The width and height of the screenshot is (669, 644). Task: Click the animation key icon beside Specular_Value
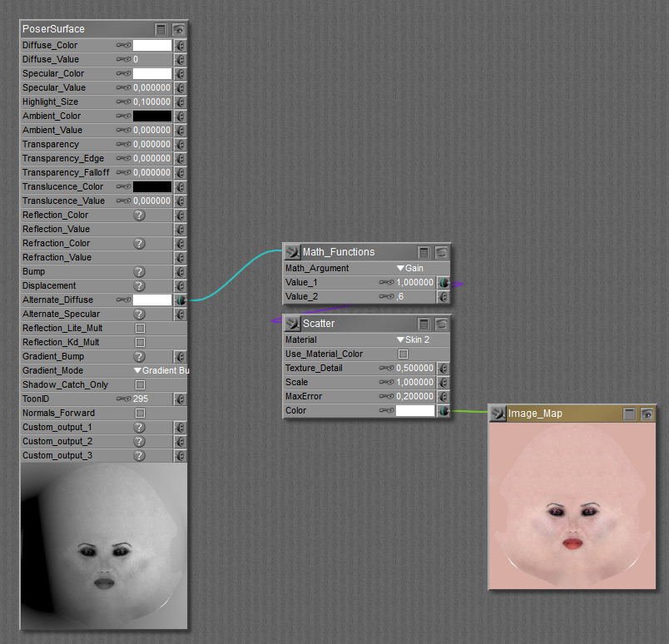pyautogui.click(x=123, y=88)
